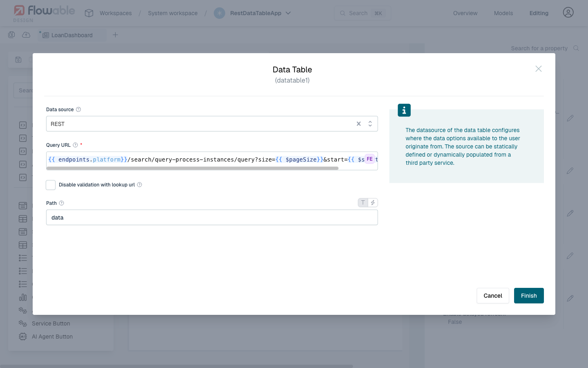Click inside the Path field containing data
Screen dimensions: 588x368
click(212, 217)
